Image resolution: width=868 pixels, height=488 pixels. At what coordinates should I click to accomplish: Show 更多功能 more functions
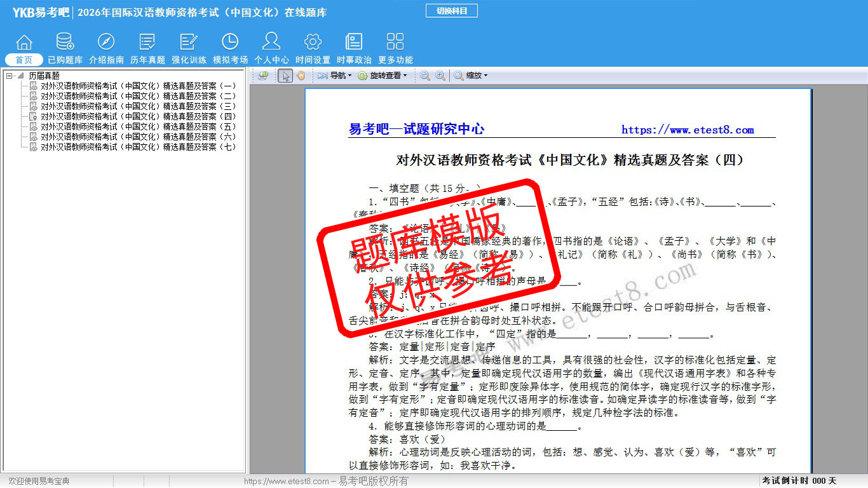(395, 48)
